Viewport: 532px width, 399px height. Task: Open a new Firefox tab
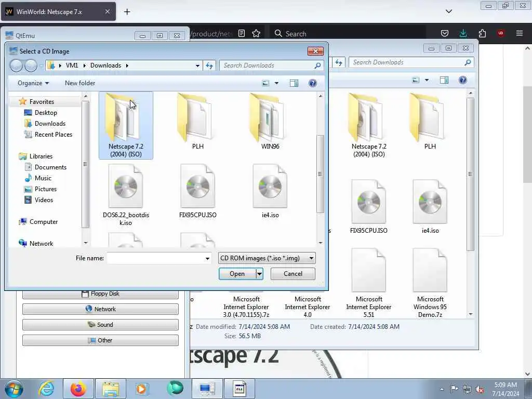127,11
